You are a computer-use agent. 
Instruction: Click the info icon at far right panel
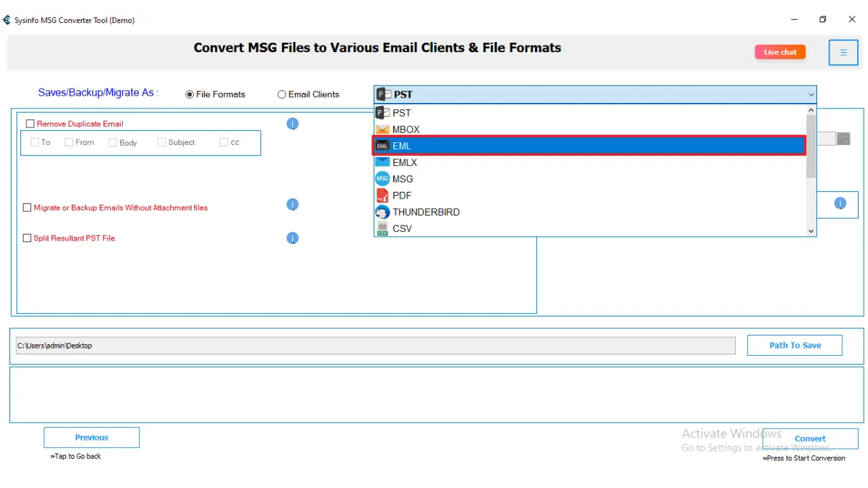coord(840,203)
